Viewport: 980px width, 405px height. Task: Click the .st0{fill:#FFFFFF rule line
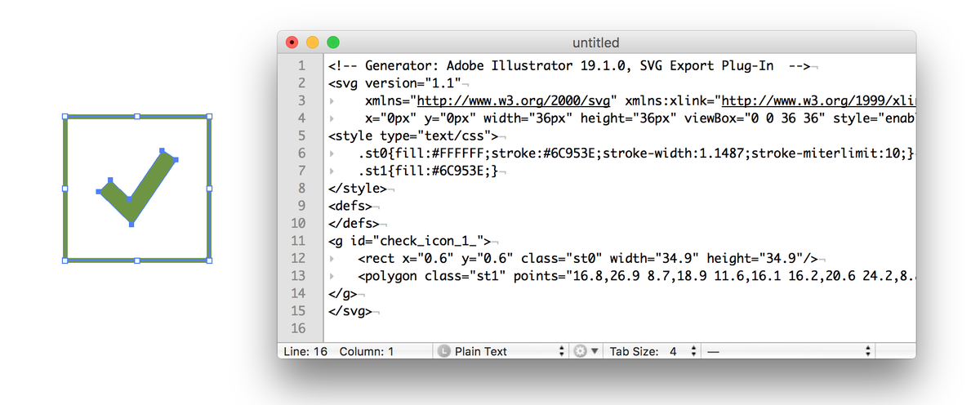[636, 154]
